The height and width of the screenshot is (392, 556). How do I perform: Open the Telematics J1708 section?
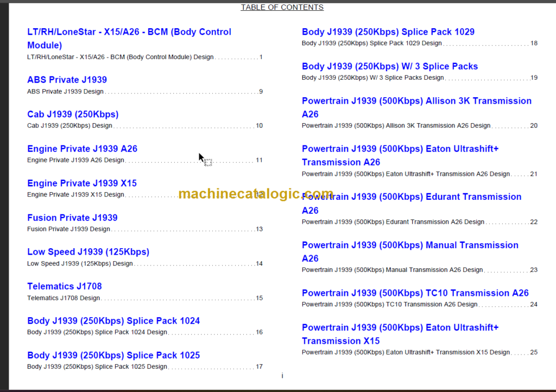64,286
